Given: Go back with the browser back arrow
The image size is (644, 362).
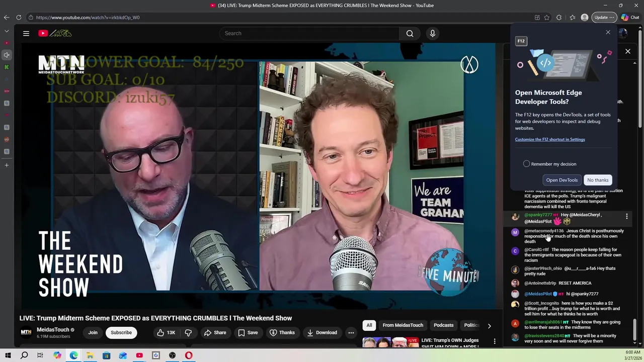Looking at the screenshot, I should point(7,17).
